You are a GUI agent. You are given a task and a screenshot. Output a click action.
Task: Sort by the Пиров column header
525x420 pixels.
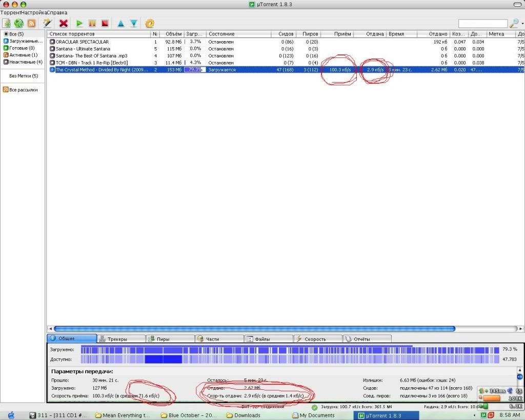point(308,34)
